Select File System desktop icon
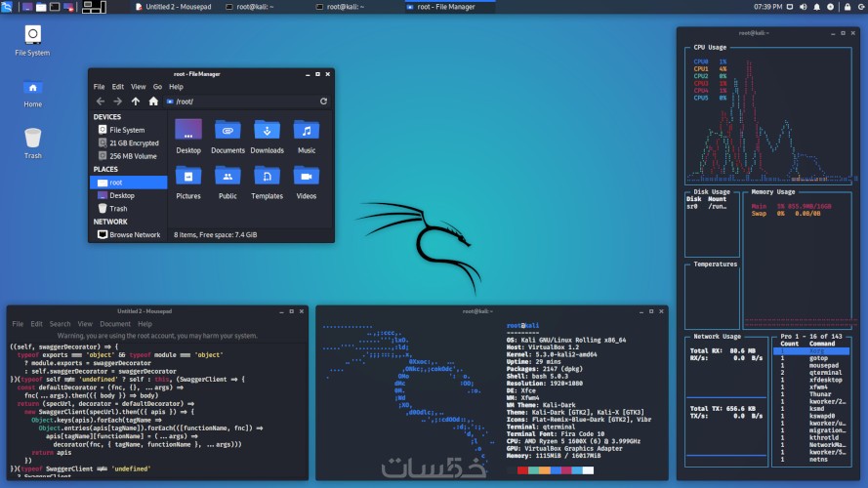This screenshot has height=488, width=868. pos(32,41)
